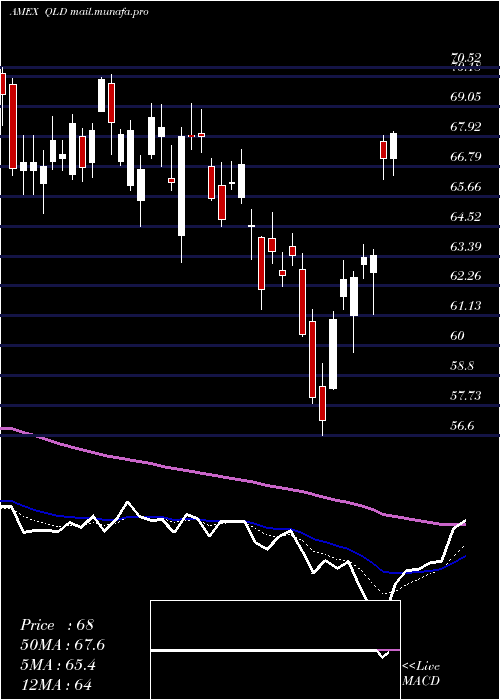Select the 65.66 price axis label
Screen dimensions: 500x700
coord(467,186)
